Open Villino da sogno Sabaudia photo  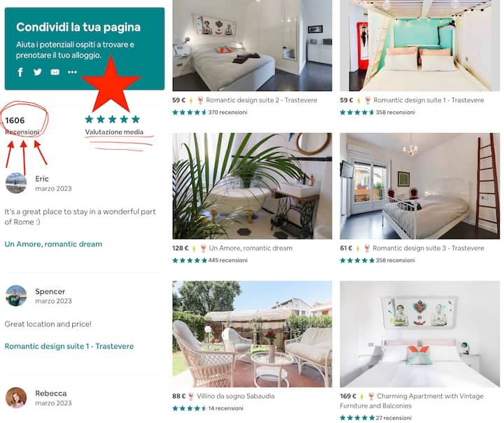click(x=252, y=334)
